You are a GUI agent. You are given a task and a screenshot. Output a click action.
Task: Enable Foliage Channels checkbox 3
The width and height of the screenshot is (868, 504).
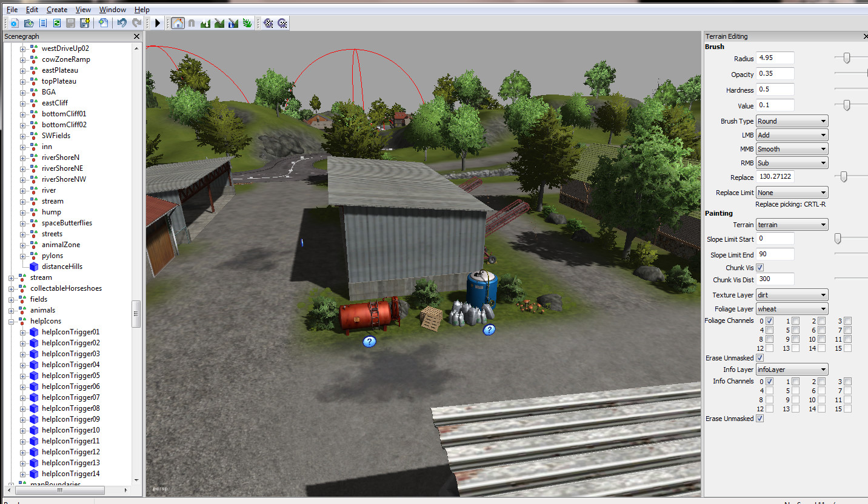coord(847,321)
